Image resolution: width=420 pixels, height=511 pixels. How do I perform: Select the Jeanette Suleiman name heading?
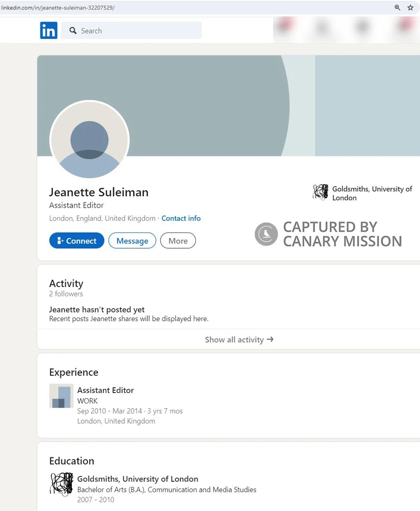point(99,192)
